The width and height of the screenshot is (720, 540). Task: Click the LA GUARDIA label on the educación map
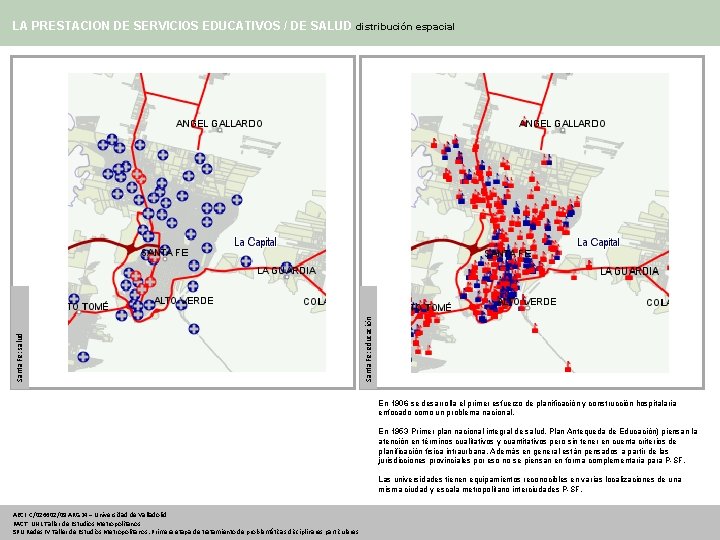[630, 271]
